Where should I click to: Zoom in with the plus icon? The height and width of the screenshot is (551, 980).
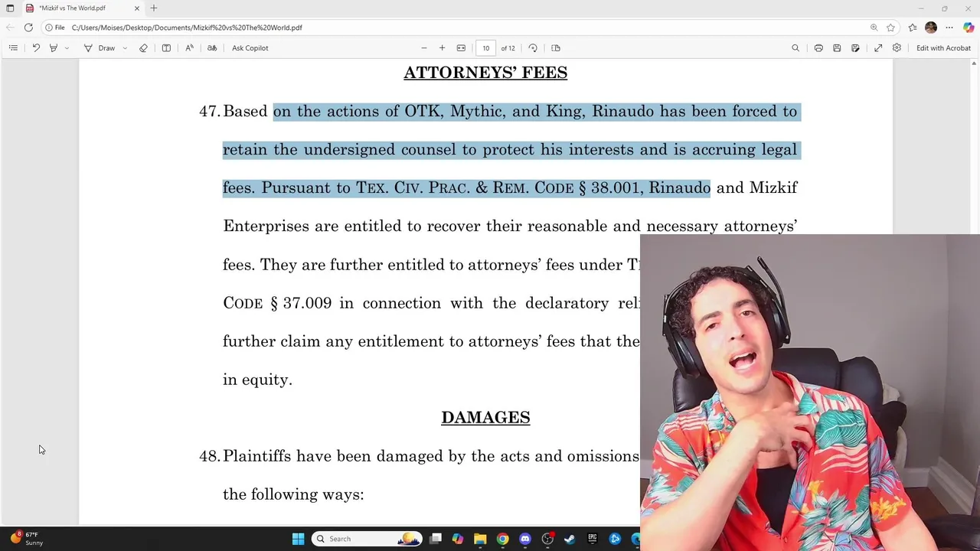tap(442, 47)
